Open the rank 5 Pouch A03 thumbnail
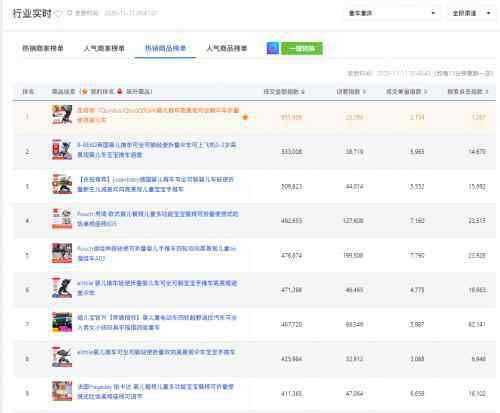This screenshot has height=413, width=500. (62, 253)
